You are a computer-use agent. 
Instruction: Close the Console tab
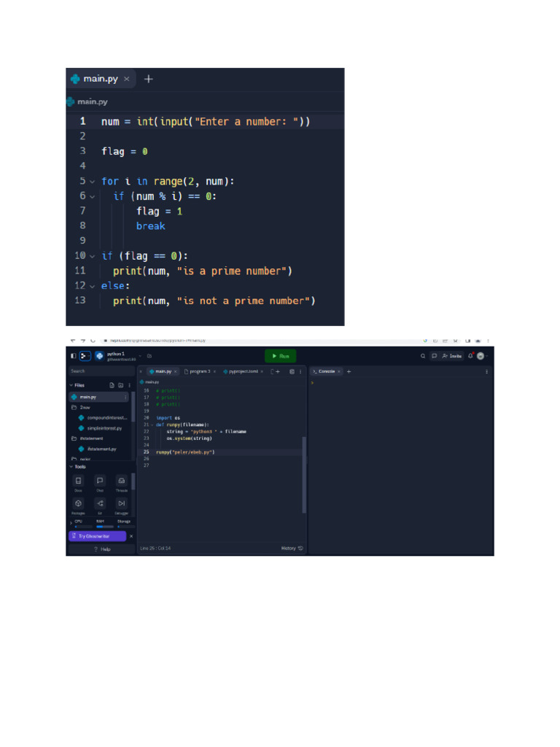pyautogui.click(x=339, y=371)
